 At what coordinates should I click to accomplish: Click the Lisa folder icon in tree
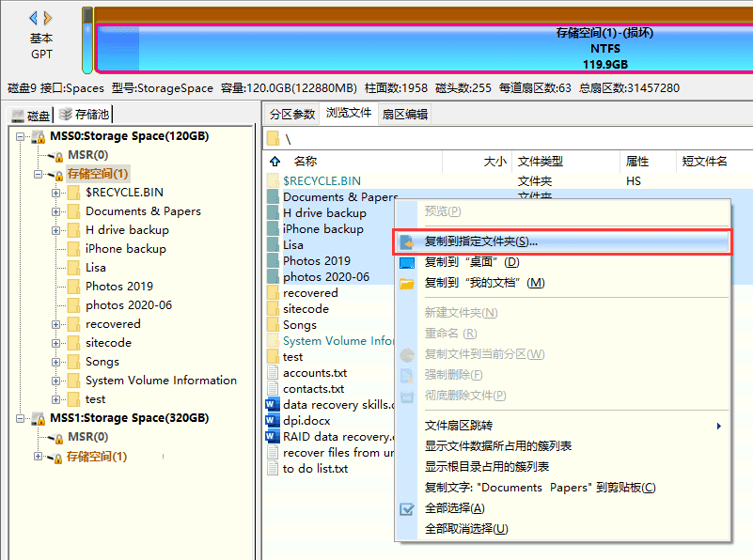click(x=74, y=267)
